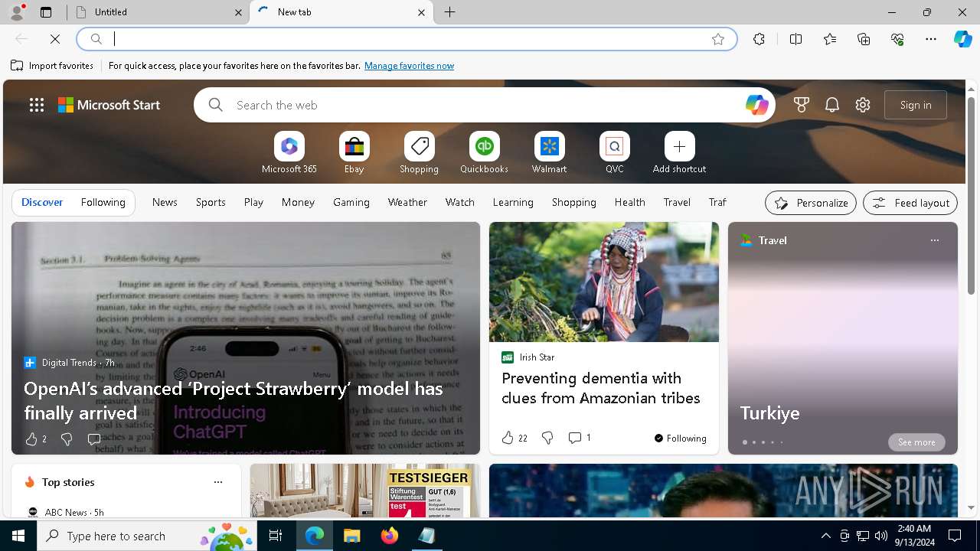Screen dimensions: 980x551
Task: Add this page to favorites star
Action: click(718, 39)
